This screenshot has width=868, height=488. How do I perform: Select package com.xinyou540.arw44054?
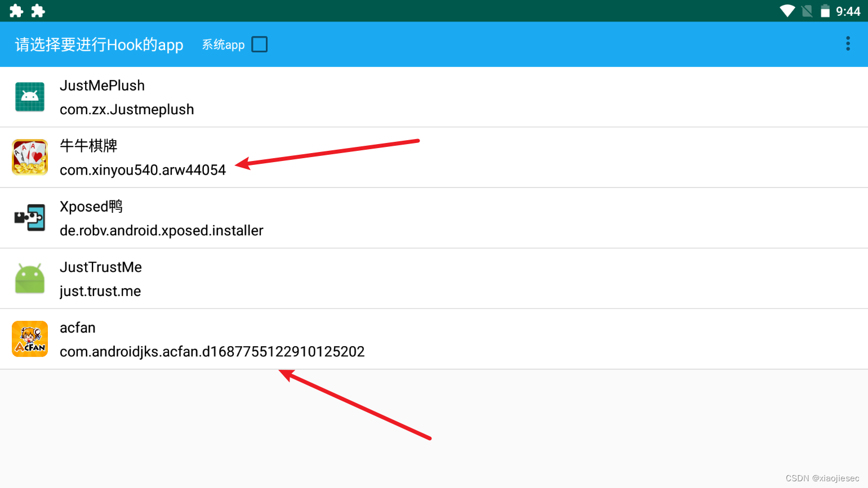143,170
